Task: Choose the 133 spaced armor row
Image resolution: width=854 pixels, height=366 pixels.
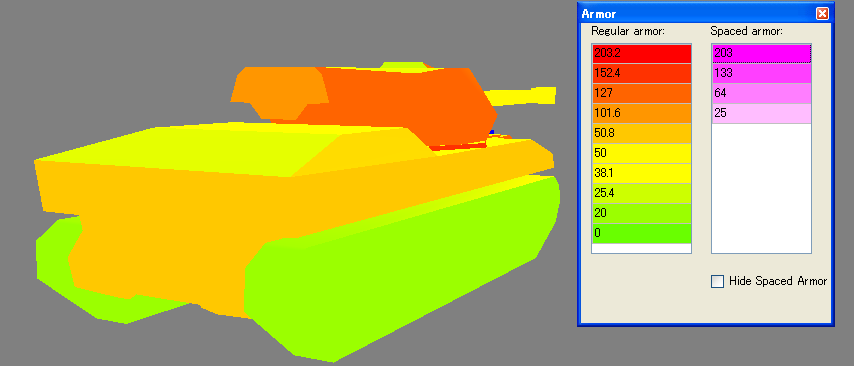Action: pyautogui.click(x=761, y=74)
